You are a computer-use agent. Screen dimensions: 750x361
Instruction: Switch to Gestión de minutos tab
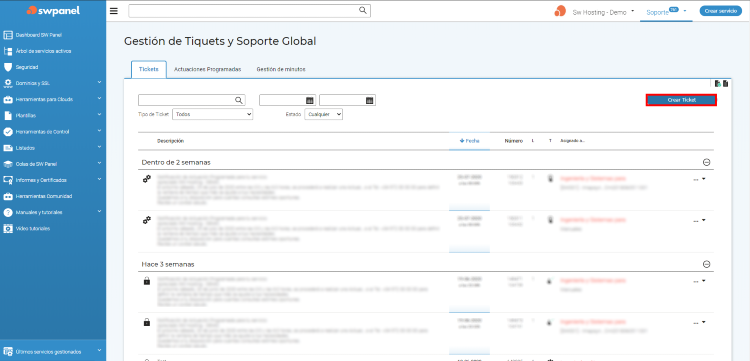pyautogui.click(x=281, y=69)
